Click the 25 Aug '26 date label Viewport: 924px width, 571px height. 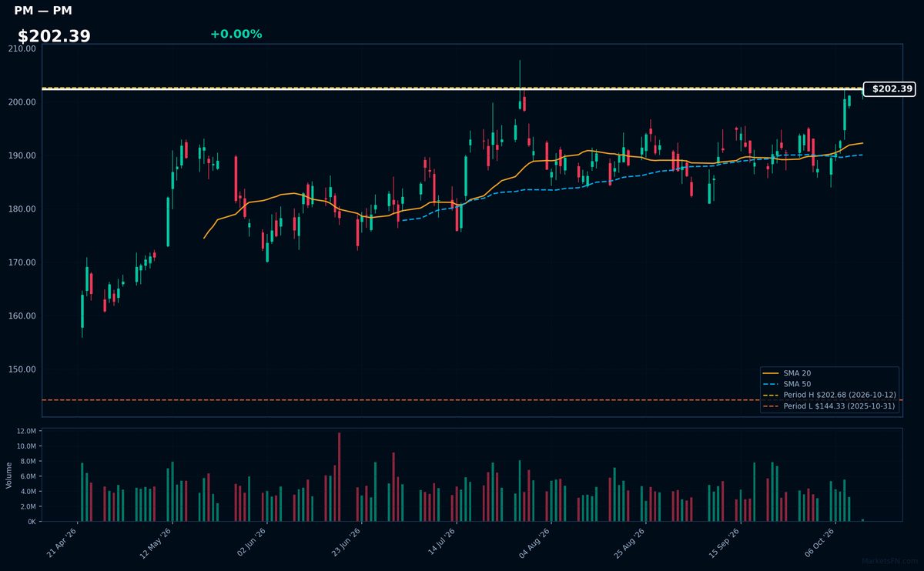tap(631, 543)
